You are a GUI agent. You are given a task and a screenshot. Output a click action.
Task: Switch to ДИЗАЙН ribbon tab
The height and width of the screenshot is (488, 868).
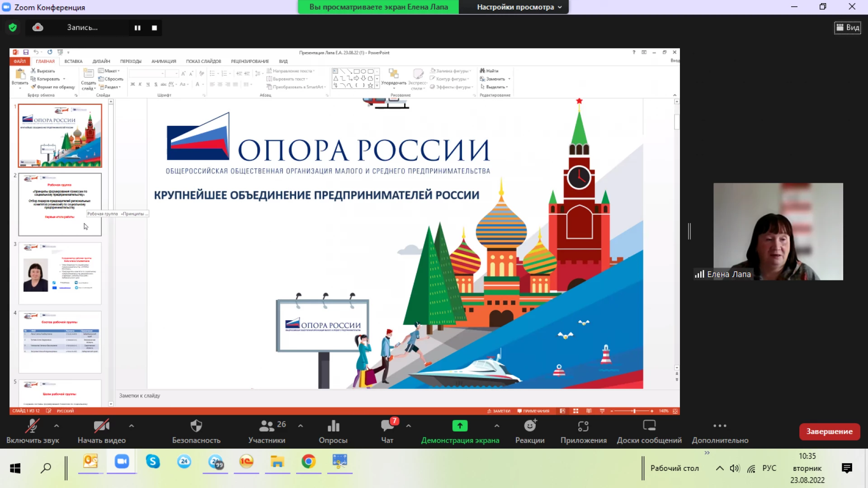click(101, 62)
